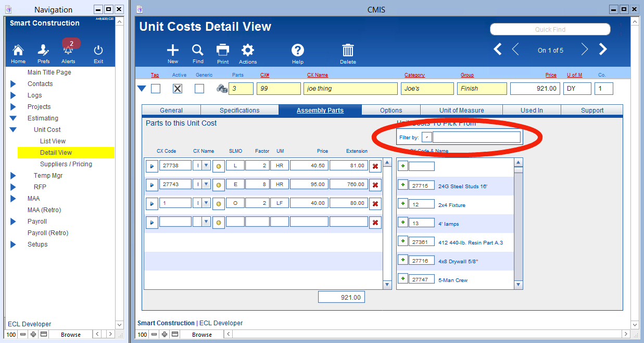Uncheck the Active checkbox
644x343 pixels.
(178, 89)
